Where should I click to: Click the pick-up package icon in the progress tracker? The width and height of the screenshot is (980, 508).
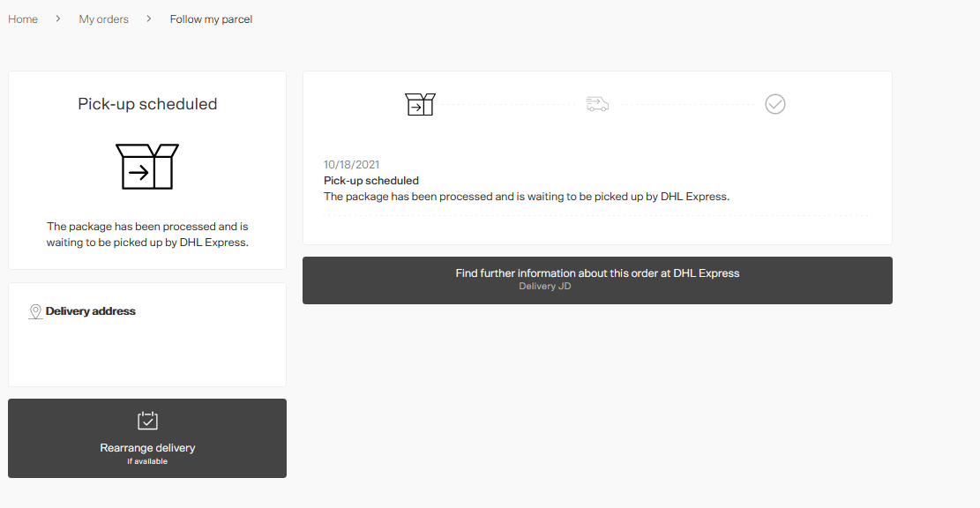(x=420, y=103)
